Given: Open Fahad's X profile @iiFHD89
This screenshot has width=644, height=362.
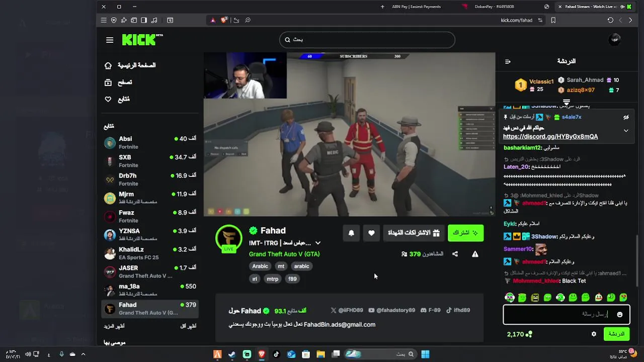Looking at the screenshot, I should click(x=347, y=310).
